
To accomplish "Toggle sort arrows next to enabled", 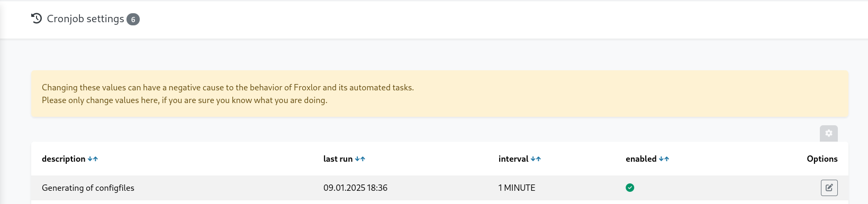I will click(664, 159).
